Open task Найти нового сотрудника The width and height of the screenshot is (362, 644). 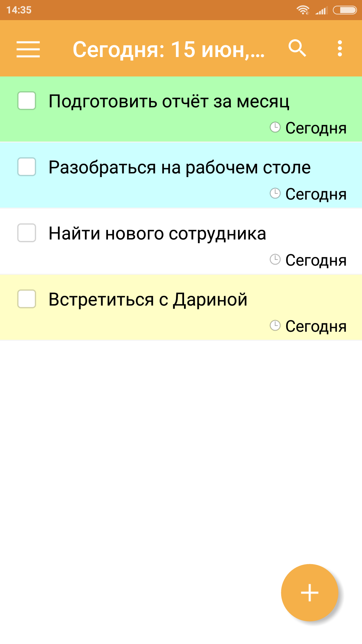click(x=157, y=233)
